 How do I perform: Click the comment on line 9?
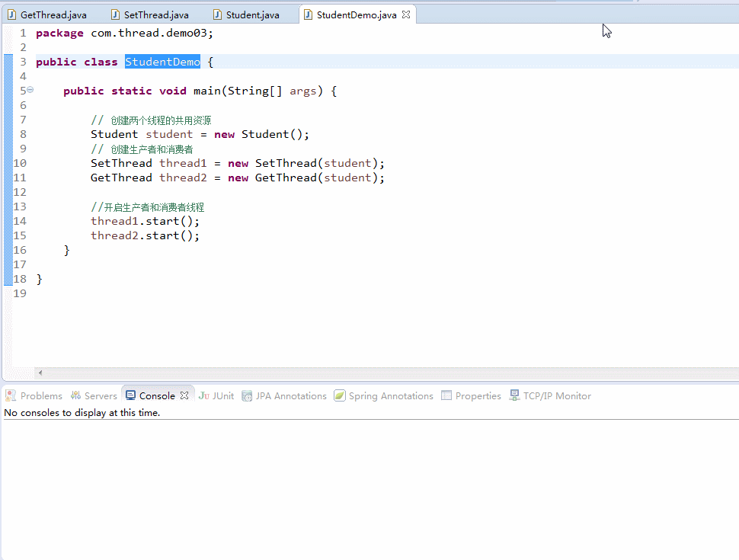click(142, 149)
